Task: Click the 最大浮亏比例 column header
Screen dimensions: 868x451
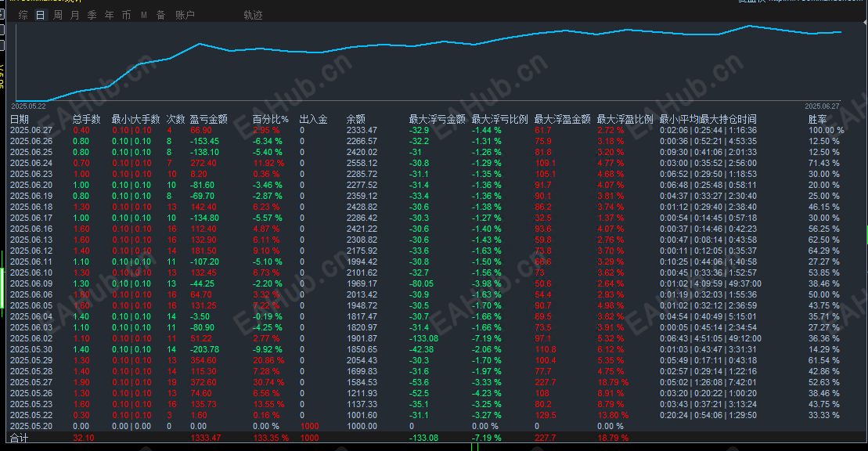Action: pyautogui.click(x=500, y=119)
